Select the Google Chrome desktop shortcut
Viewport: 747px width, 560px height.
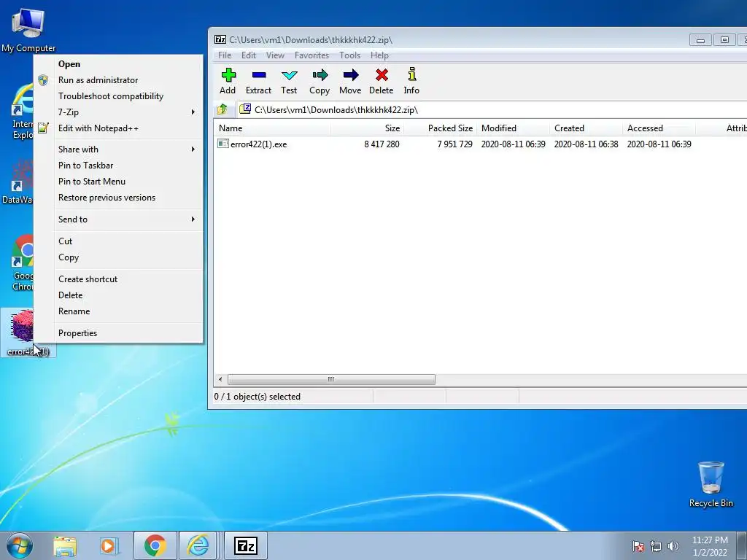click(23, 262)
